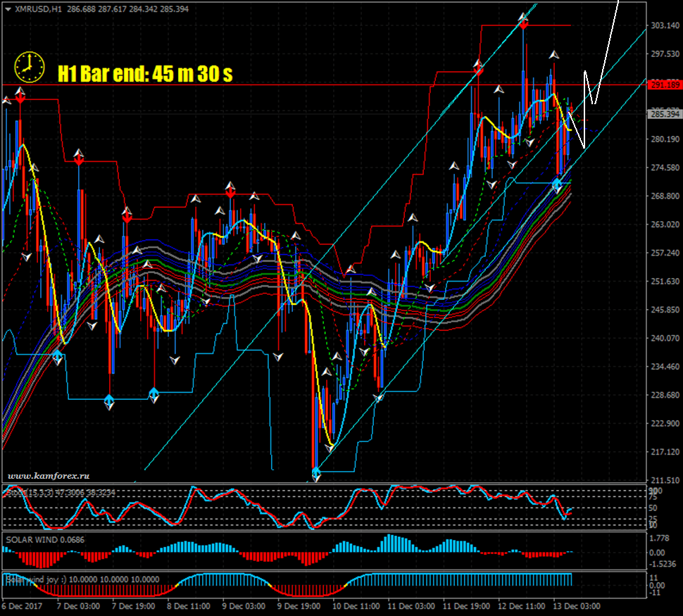Click the blue diamond at the 7 Dec 19:00 low

(109, 399)
